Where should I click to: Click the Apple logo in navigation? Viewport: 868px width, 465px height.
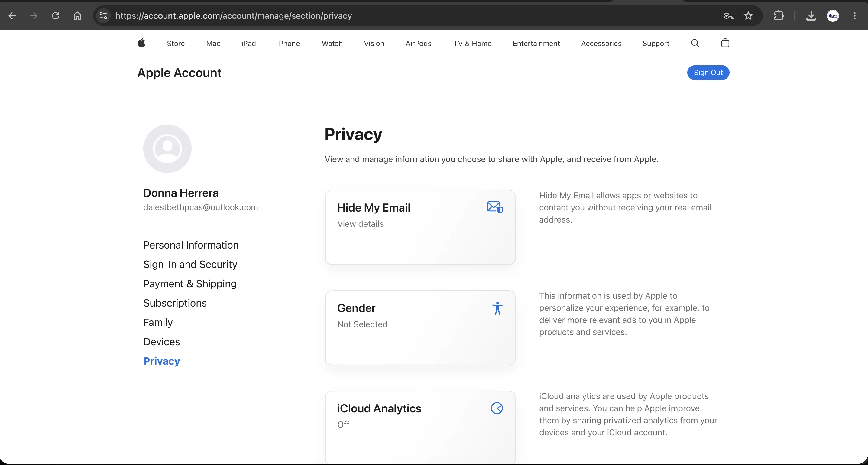pos(141,43)
